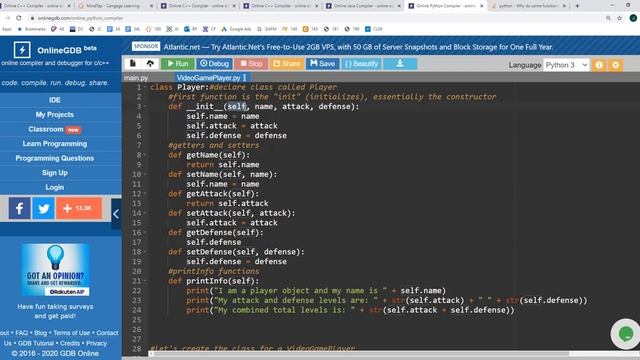Fold getName function at line 8
This screenshot has width=640, height=360.
tap(145, 155)
